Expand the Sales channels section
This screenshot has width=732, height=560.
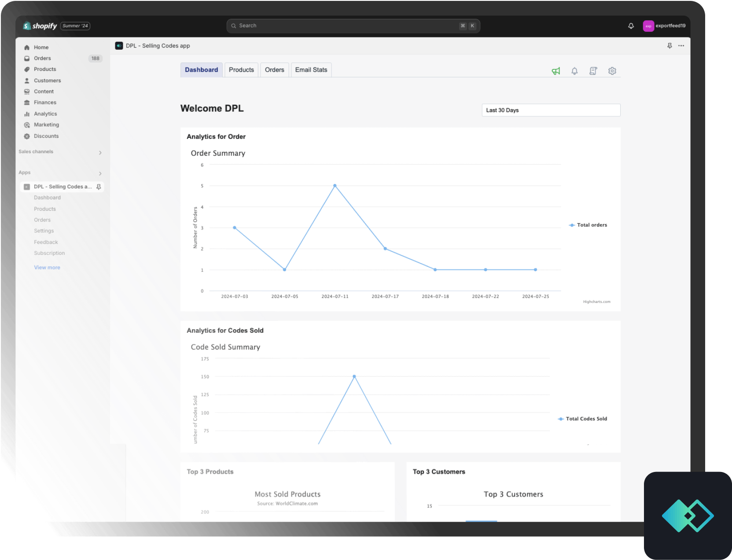(x=100, y=152)
